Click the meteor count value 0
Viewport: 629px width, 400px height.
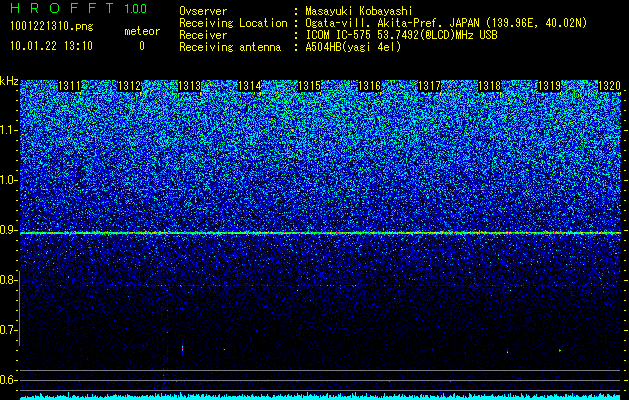[x=142, y=46]
